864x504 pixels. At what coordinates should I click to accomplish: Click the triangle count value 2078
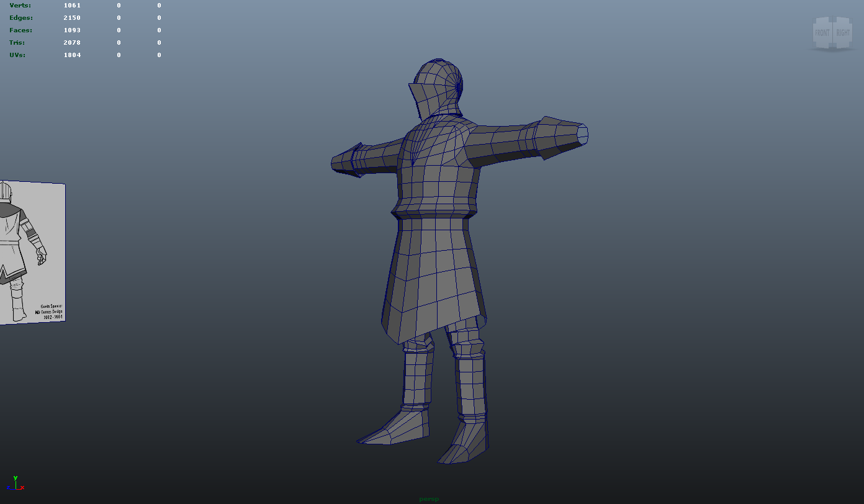coord(72,43)
